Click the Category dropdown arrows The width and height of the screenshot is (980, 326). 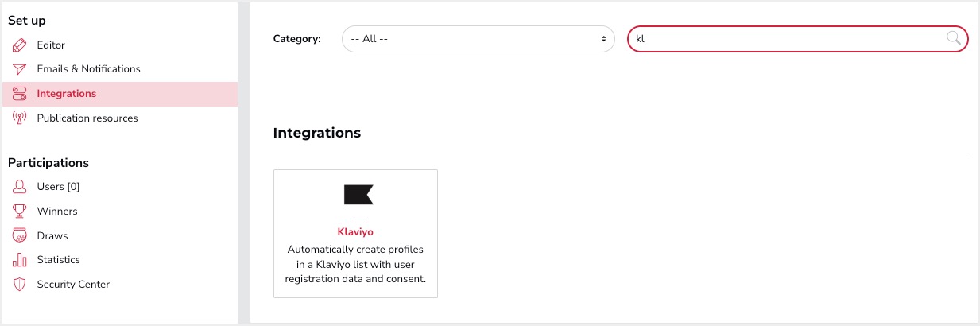[604, 38]
